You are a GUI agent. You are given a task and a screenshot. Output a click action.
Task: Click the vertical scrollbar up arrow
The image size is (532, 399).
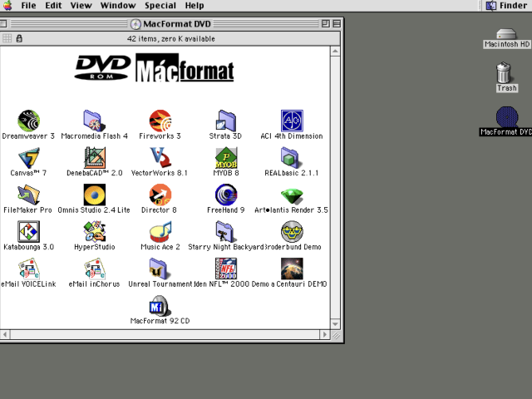pos(335,52)
